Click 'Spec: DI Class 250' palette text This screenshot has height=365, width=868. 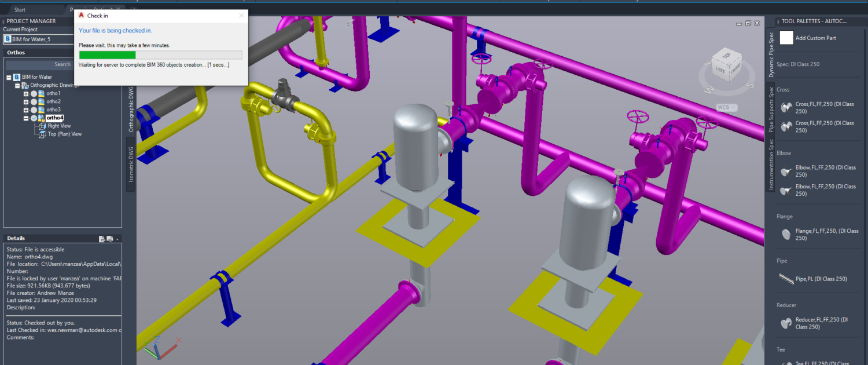click(x=798, y=64)
